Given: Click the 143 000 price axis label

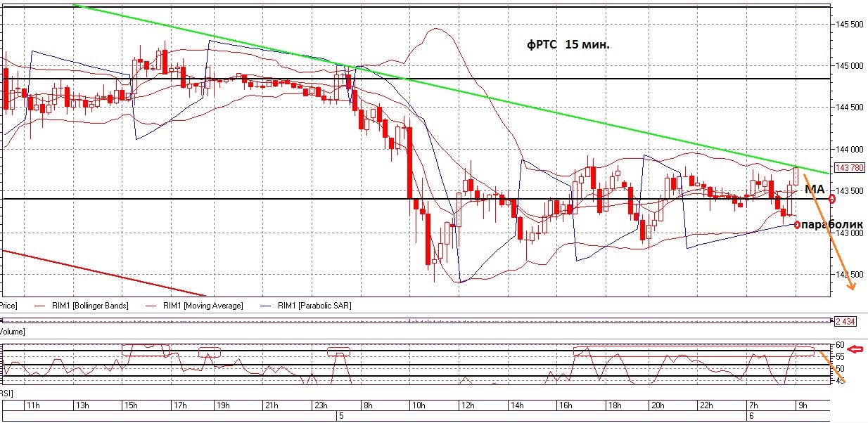Looking at the screenshot, I should tap(850, 233).
